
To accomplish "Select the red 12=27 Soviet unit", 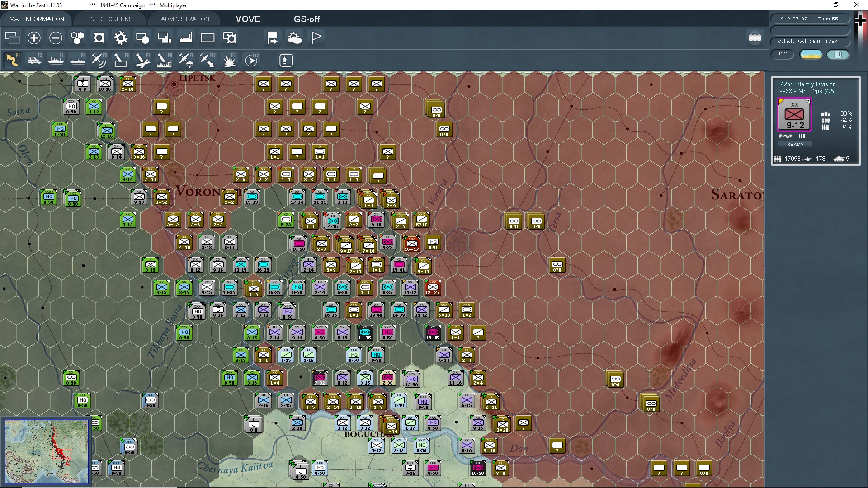I will pyautogui.click(x=433, y=287).
